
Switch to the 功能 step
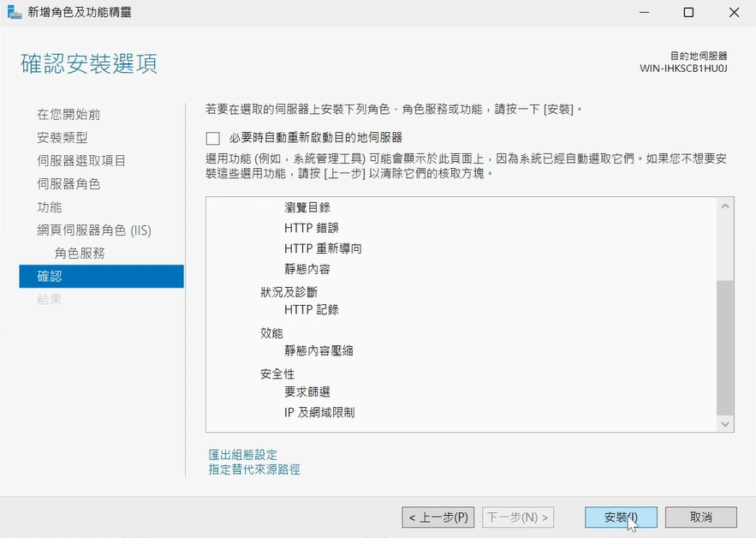(x=50, y=207)
